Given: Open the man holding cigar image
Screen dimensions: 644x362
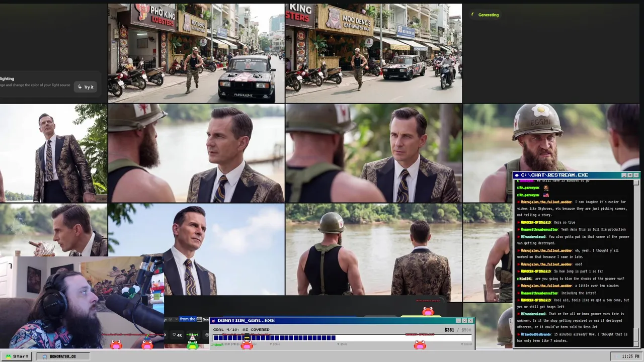Looking at the screenshot, I should [x=53, y=230].
